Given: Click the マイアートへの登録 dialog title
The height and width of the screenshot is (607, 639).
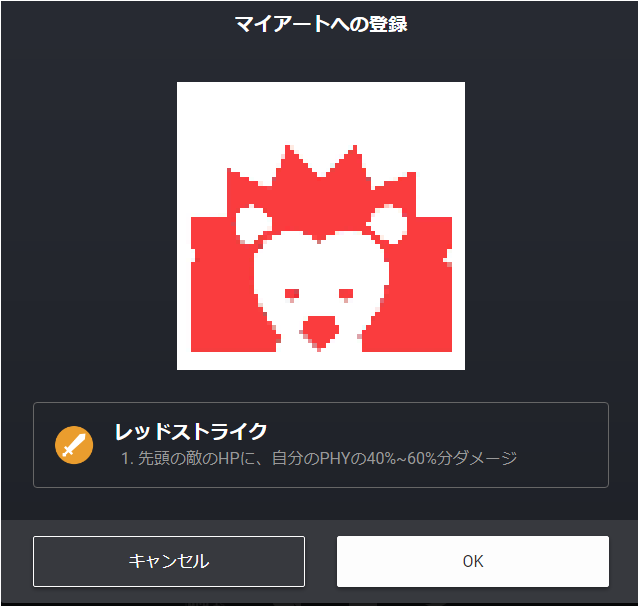Looking at the screenshot, I should pos(321,24).
